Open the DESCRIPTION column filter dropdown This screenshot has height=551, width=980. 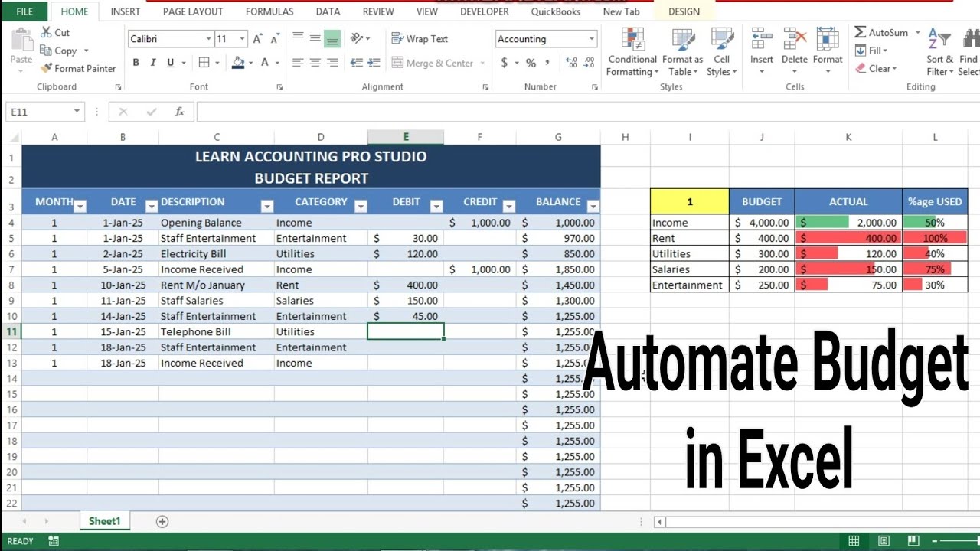[267, 206]
